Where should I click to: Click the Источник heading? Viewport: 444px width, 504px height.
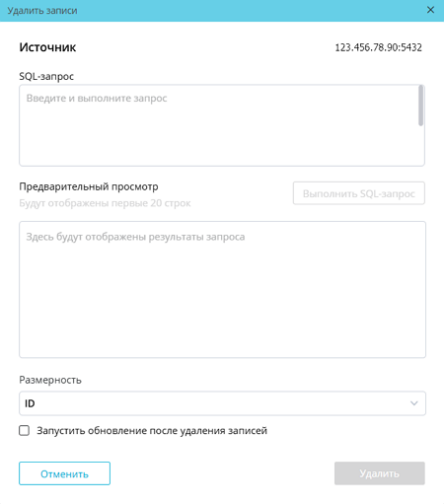pos(47,47)
